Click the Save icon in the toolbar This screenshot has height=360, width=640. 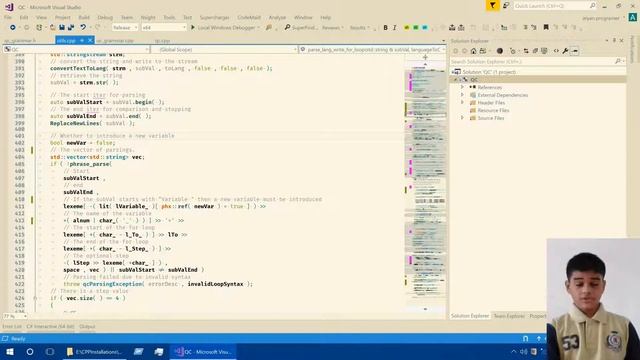[62, 27]
